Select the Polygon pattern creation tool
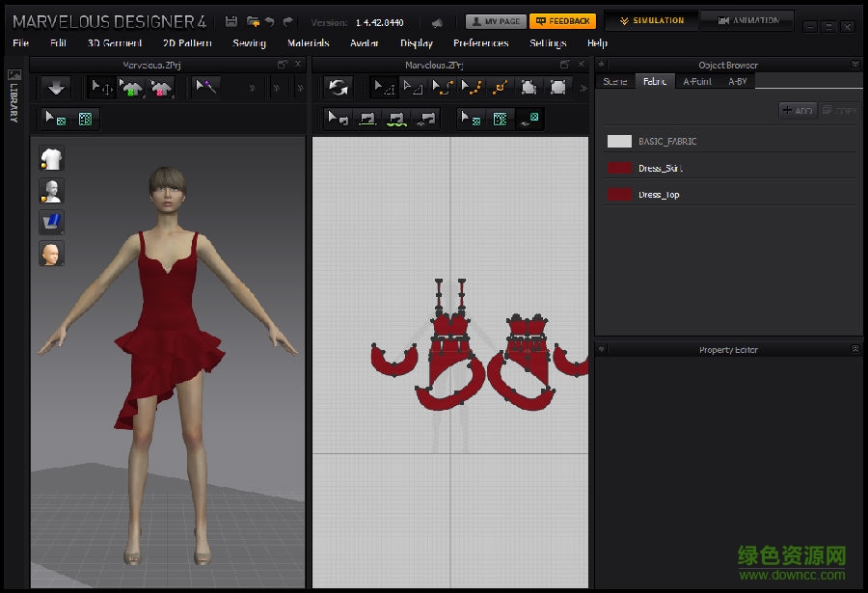The width and height of the screenshot is (868, 593). (x=530, y=87)
